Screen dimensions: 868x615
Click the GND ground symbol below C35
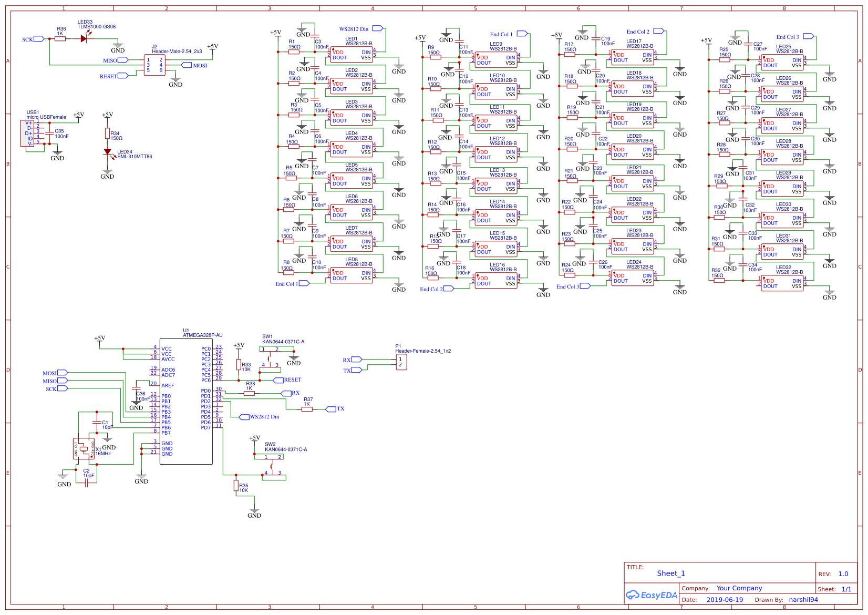click(58, 153)
